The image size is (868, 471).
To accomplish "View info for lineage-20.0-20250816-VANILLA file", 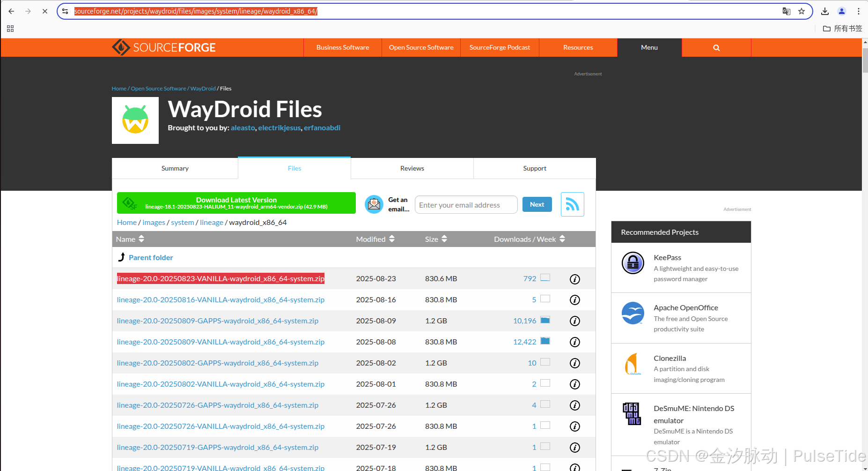I will click(575, 300).
